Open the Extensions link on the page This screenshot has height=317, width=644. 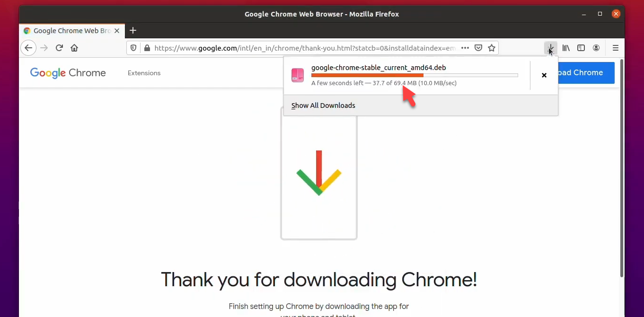point(144,73)
